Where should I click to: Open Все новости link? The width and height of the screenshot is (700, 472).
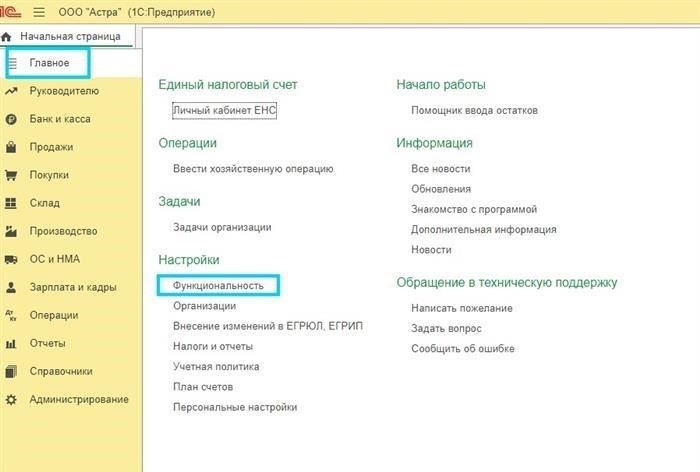[x=441, y=169]
